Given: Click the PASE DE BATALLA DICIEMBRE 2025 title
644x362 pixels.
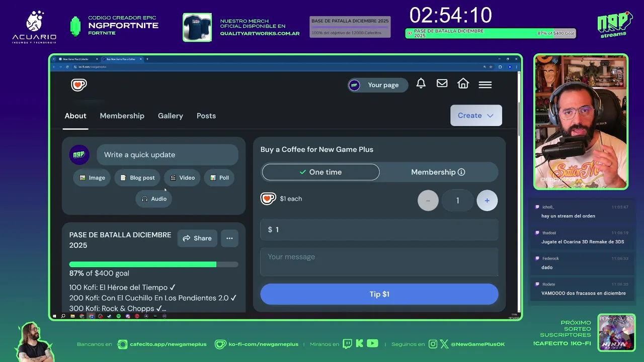Looking at the screenshot, I should point(120,240).
